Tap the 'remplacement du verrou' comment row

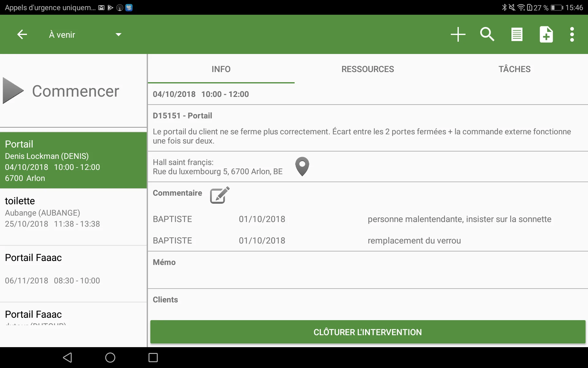click(x=367, y=240)
